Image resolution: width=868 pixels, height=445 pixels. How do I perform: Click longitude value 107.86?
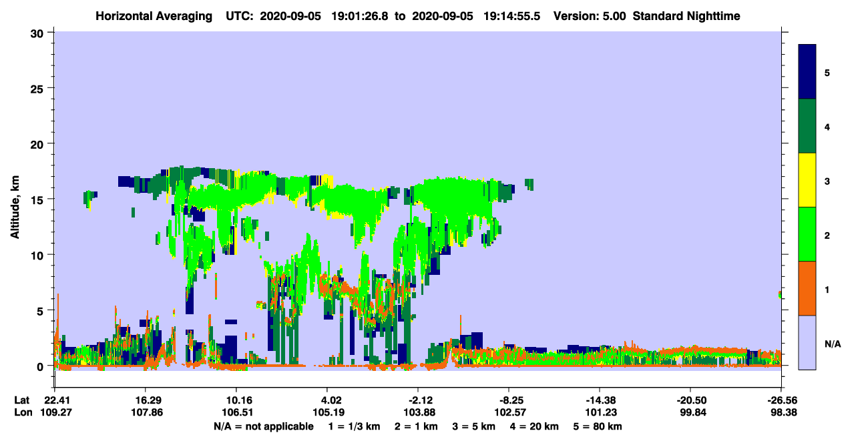[146, 412]
